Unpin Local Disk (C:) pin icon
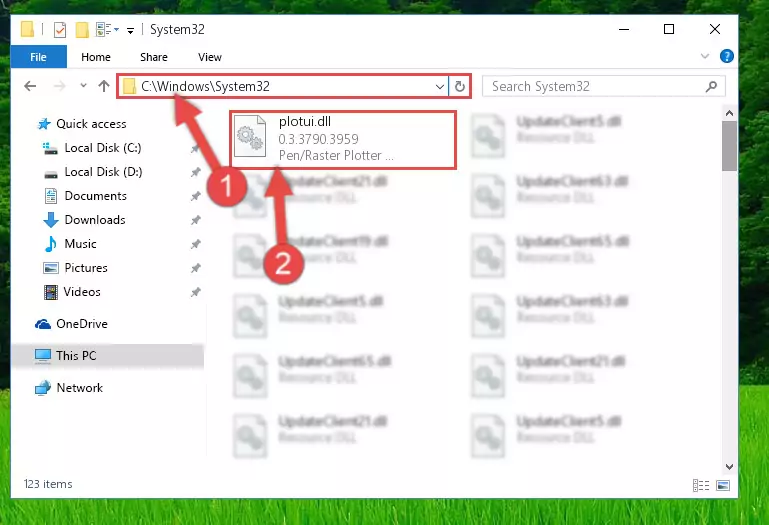Image resolution: width=769 pixels, height=525 pixels. tap(195, 148)
